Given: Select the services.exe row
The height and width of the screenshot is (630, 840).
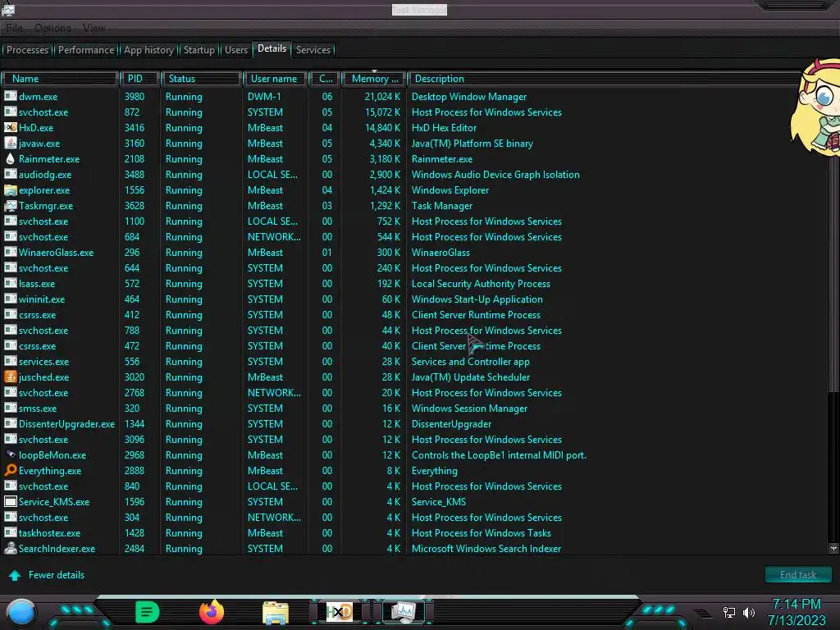Looking at the screenshot, I should (414, 362).
